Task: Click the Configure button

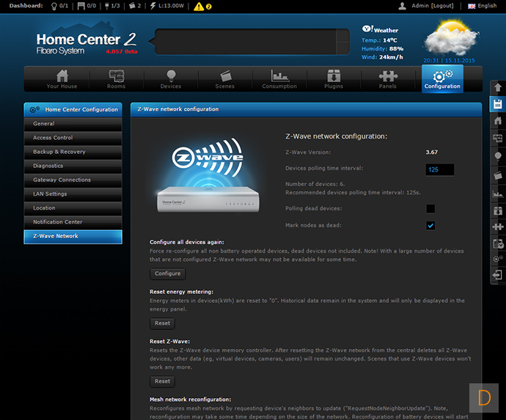Action: click(x=168, y=274)
